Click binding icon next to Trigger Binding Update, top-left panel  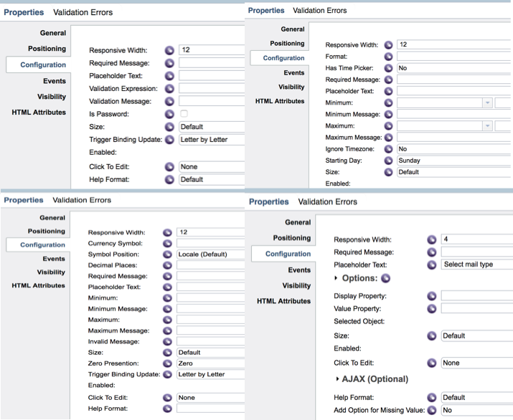pyautogui.click(x=169, y=140)
